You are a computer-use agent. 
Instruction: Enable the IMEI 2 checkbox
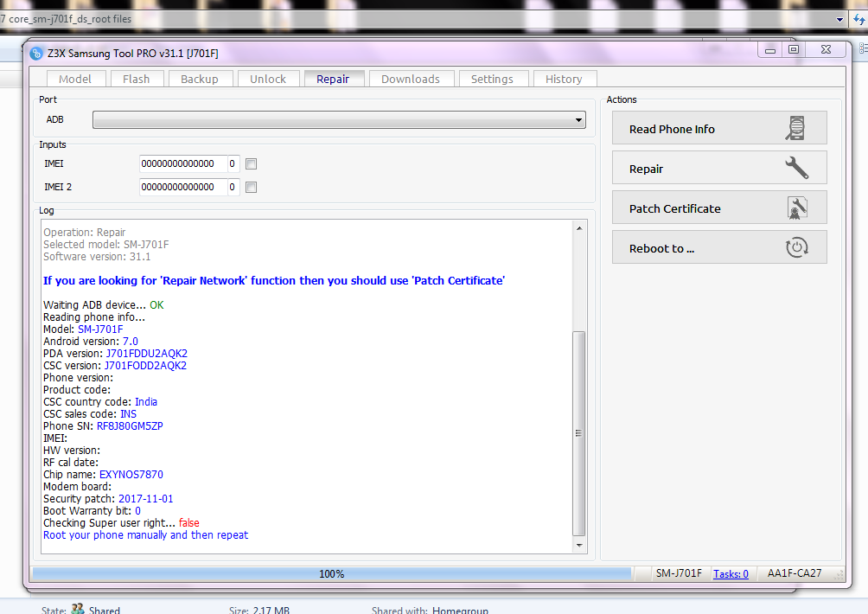251,187
